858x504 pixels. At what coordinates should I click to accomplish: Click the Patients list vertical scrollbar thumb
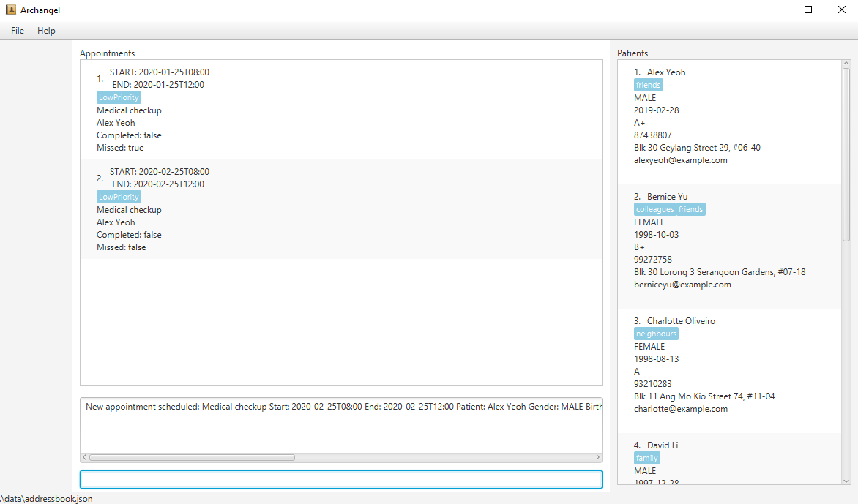tap(846, 154)
